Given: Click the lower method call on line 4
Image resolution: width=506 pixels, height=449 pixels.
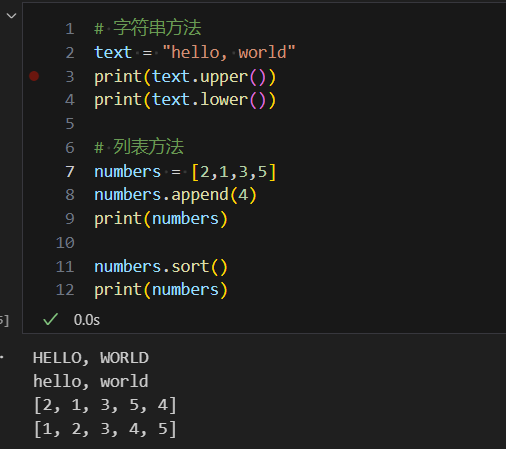Looking at the screenshot, I should 224,100.
